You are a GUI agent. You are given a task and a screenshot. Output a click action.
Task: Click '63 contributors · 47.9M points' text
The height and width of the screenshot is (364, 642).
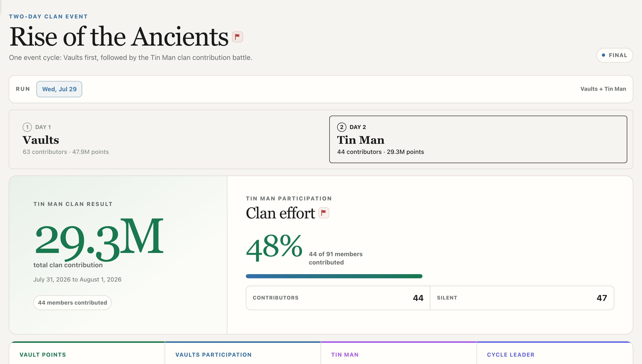(x=66, y=152)
